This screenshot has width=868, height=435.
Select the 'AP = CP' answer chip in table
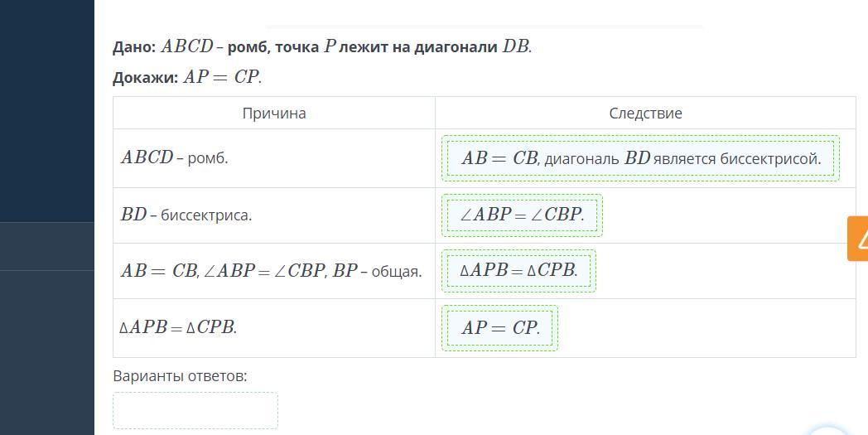pyautogui.click(x=499, y=328)
